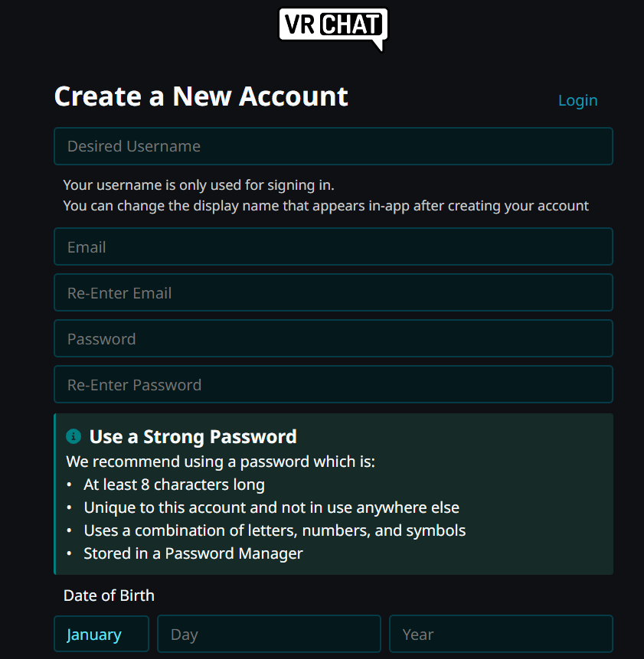Click the Day of birth field
644x659 pixels.
coord(269,635)
